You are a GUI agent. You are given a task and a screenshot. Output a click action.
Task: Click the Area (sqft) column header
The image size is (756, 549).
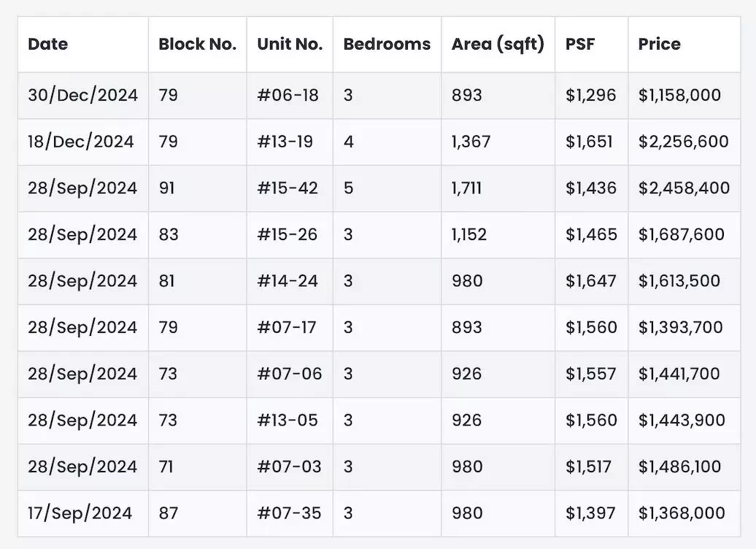point(498,45)
